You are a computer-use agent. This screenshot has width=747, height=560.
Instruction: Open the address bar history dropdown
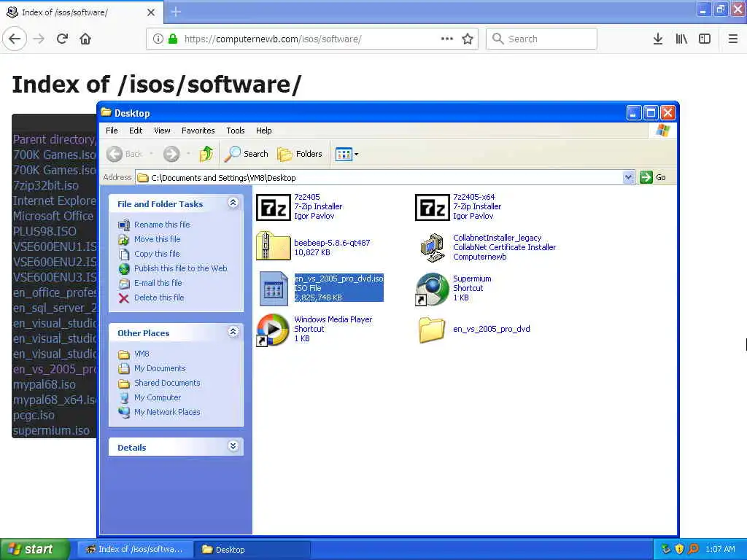[628, 178]
